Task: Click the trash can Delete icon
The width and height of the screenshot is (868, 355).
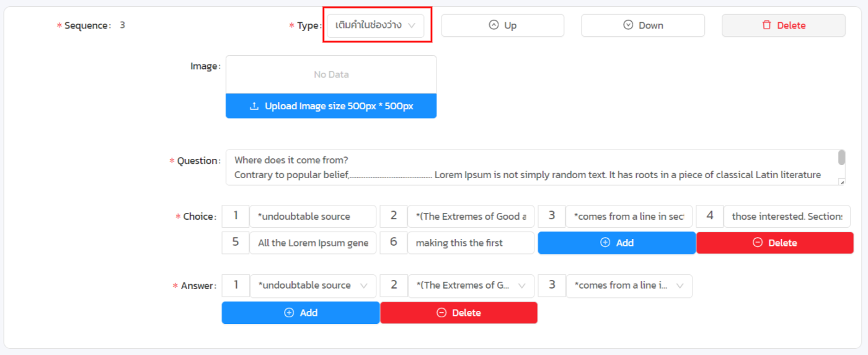Action: [767, 25]
